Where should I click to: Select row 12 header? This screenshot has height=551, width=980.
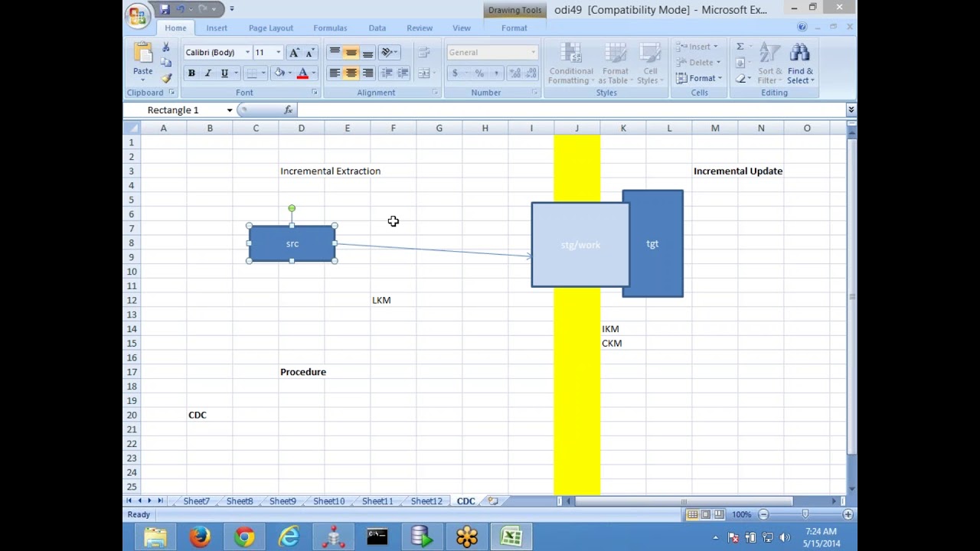click(x=132, y=300)
